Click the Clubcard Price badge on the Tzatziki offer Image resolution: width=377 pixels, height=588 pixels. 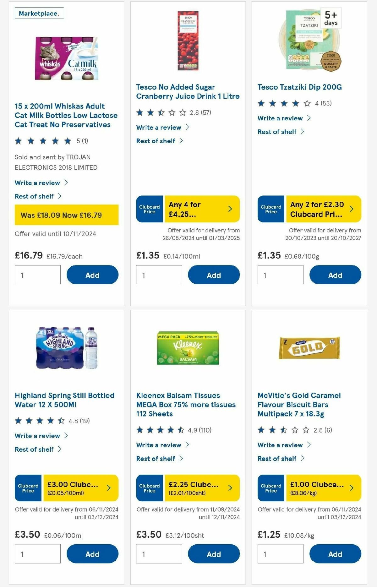point(270,209)
